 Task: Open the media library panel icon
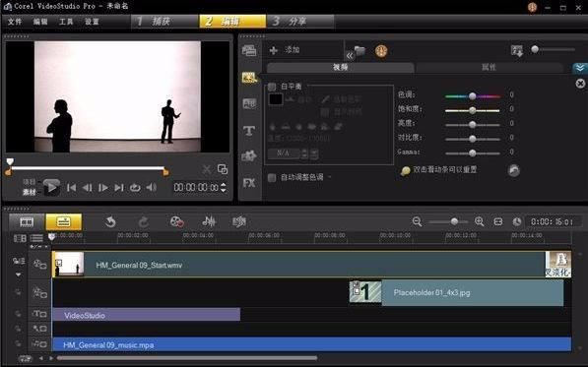click(x=249, y=50)
